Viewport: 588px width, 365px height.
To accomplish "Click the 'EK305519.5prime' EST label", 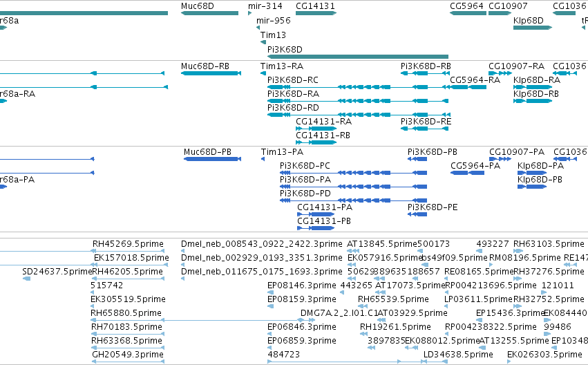I will (x=128, y=299).
